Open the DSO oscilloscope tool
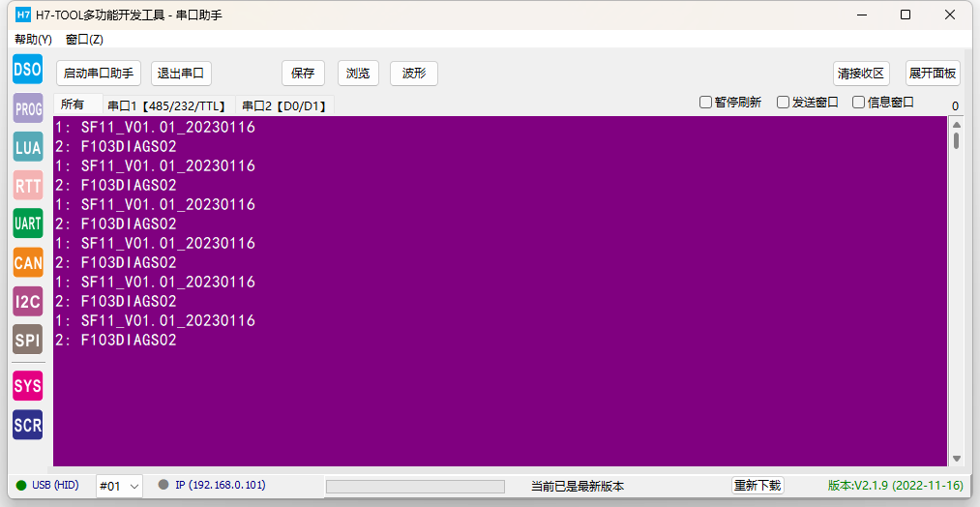The image size is (980, 507). tap(27, 70)
